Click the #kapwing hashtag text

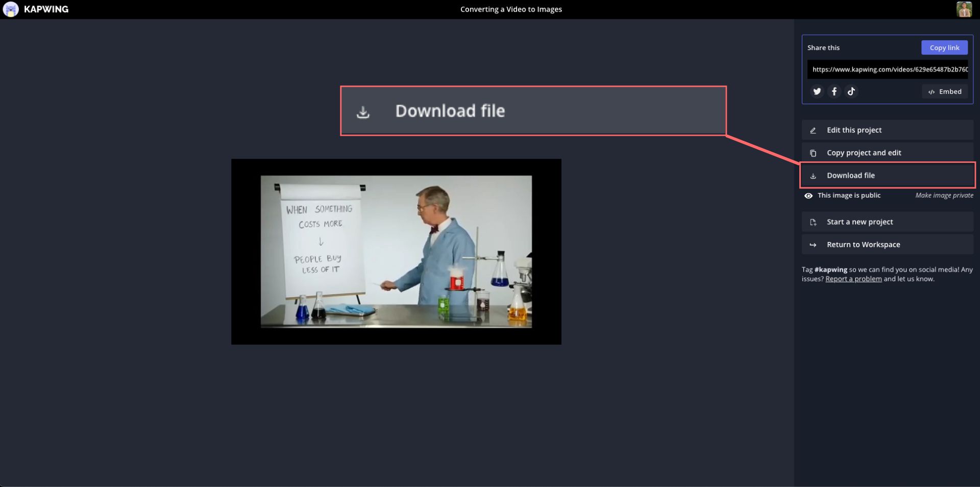pyautogui.click(x=830, y=270)
